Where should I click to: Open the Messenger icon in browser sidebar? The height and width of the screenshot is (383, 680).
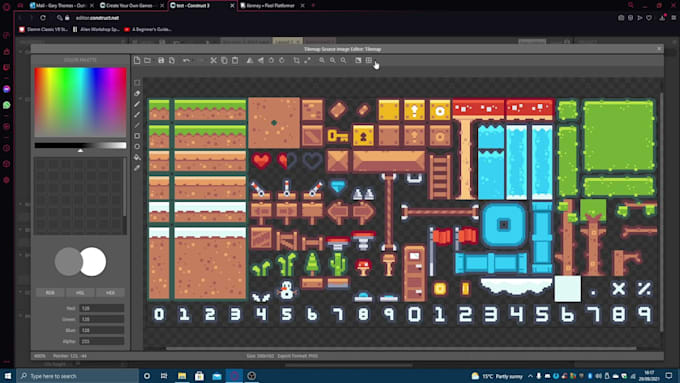click(x=7, y=89)
